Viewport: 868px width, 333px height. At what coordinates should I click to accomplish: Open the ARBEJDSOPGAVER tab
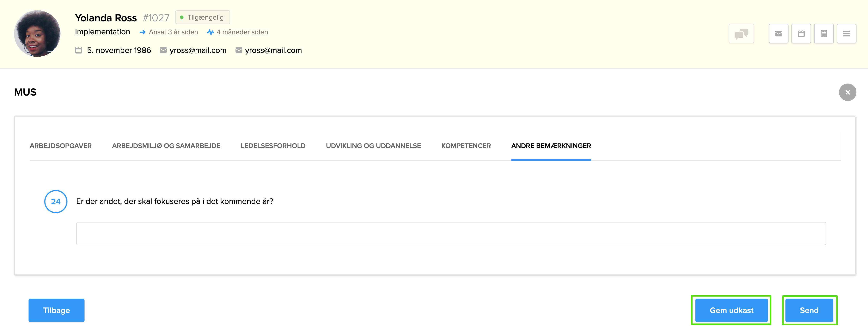61,146
